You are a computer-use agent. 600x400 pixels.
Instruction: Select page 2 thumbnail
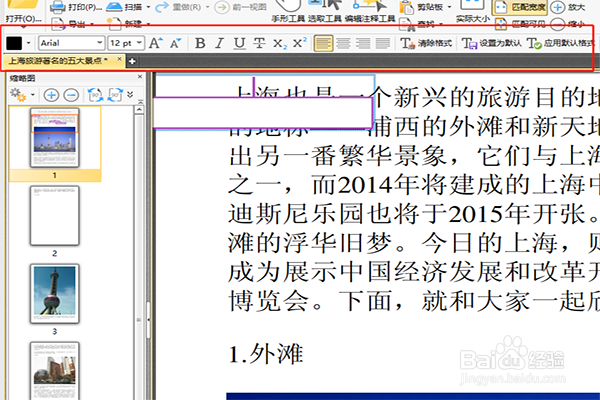(x=55, y=216)
